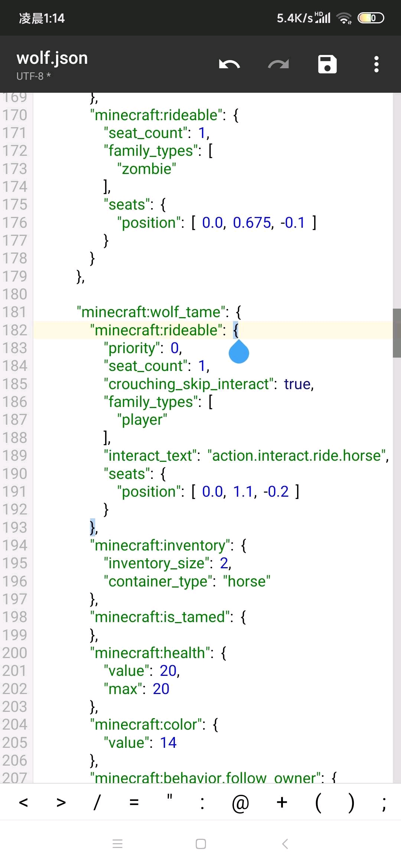Tap line number 194 in gutter
The width and height of the screenshot is (401, 868).
pos(15,545)
